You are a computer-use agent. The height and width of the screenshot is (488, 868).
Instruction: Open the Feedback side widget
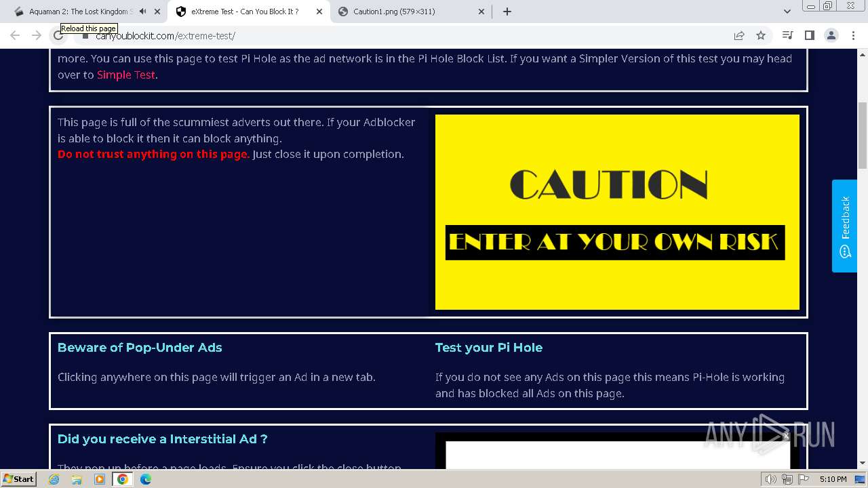pos(844,226)
